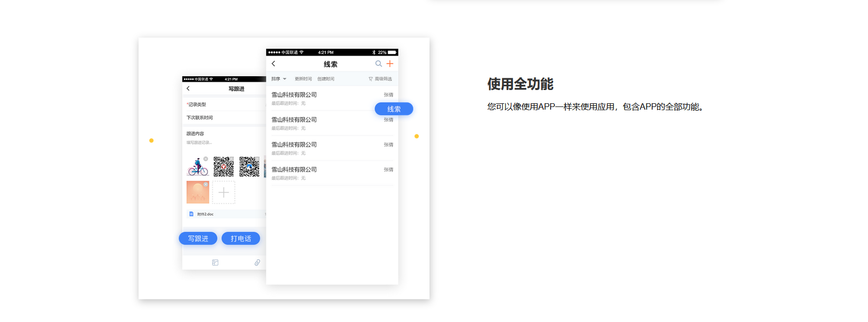Click the 写跟进 pill button
868x322 pixels.
pyautogui.click(x=198, y=238)
